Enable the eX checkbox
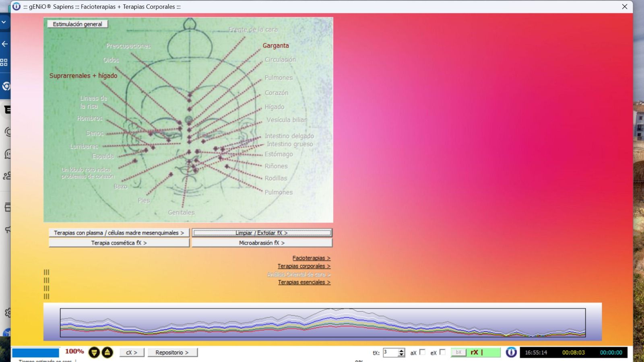 (442, 352)
